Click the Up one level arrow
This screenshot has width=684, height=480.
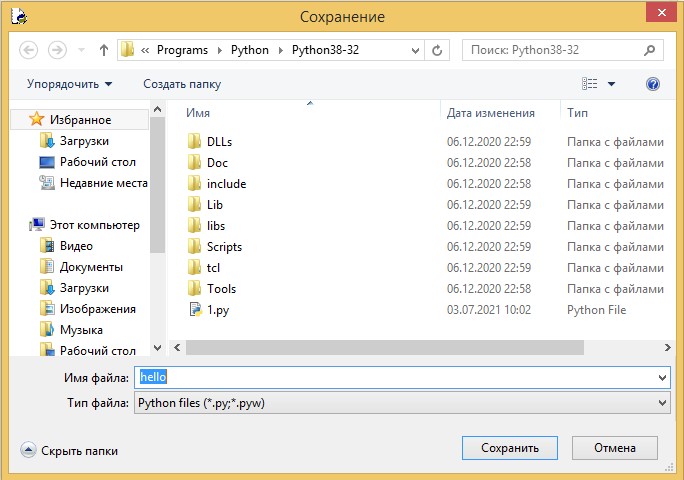click(x=104, y=49)
